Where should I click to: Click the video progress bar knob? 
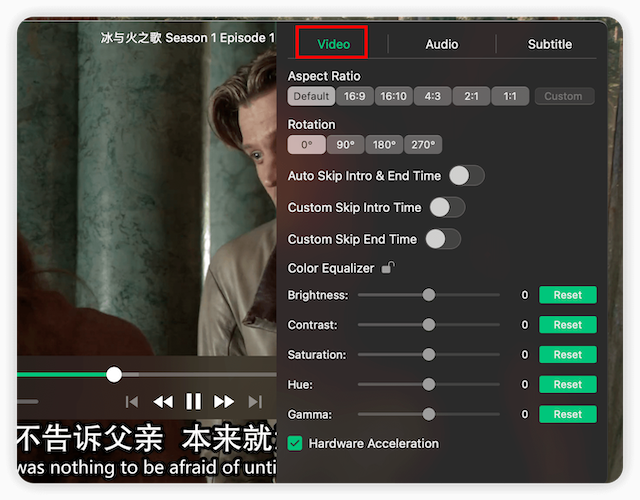coord(114,374)
